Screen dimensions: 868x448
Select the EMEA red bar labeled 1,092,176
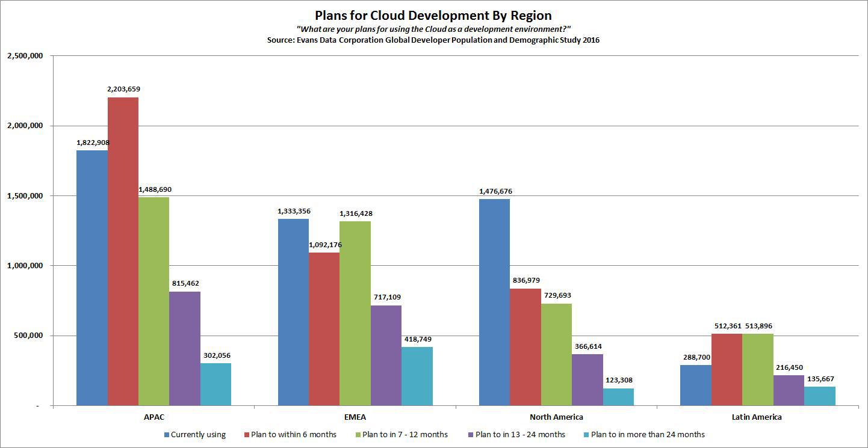324,329
